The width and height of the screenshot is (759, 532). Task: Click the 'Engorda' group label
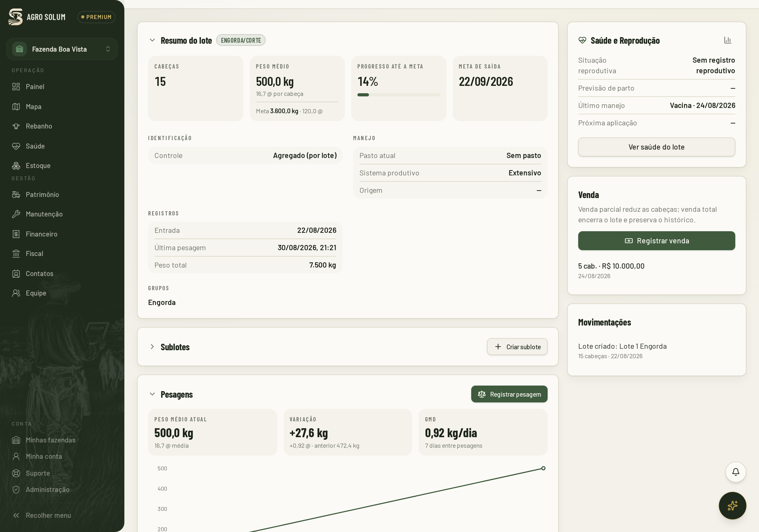(x=162, y=302)
